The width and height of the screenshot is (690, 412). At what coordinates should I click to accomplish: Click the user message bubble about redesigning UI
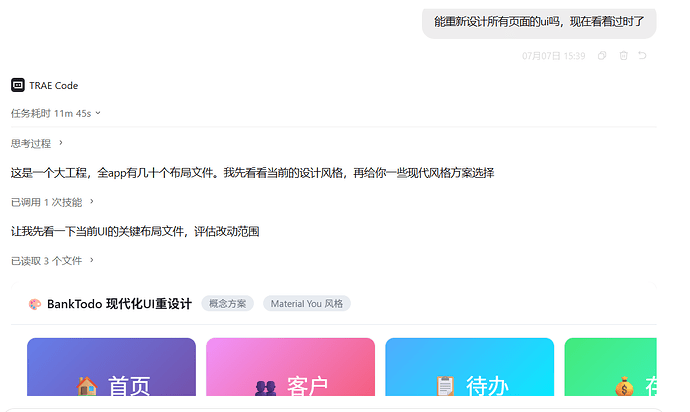pos(539,22)
